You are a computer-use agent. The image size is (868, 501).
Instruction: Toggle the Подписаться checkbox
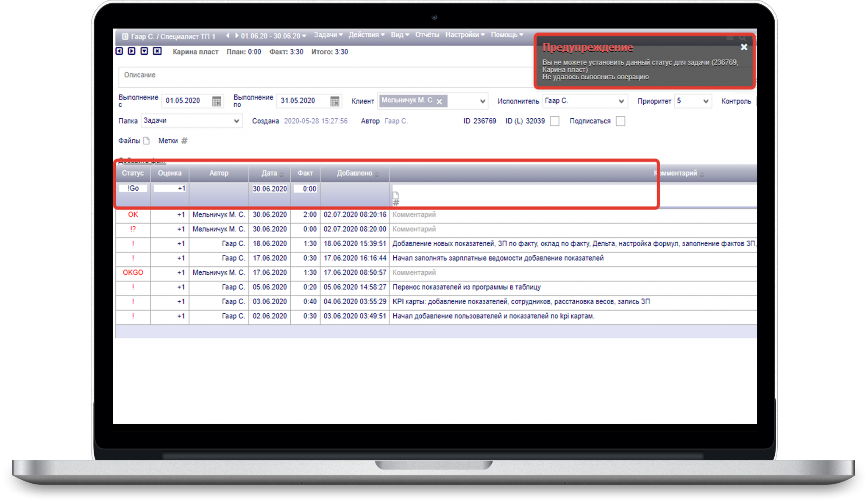point(620,121)
